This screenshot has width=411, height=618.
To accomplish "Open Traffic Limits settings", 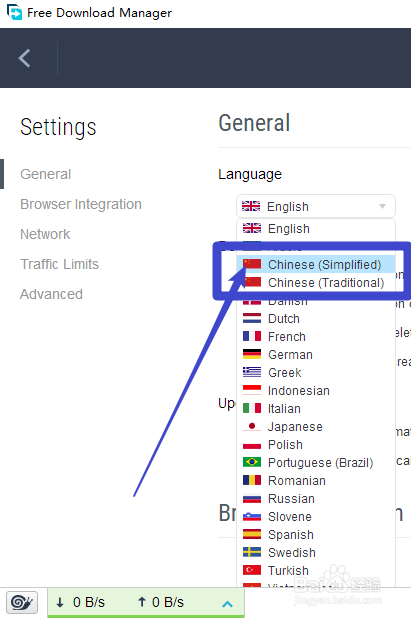I will (60, 264).
